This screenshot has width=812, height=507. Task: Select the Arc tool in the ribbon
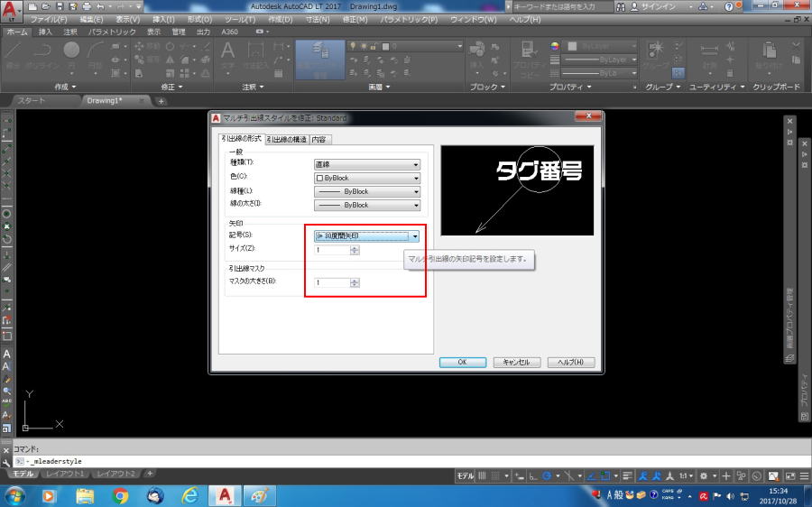point(96,55)
